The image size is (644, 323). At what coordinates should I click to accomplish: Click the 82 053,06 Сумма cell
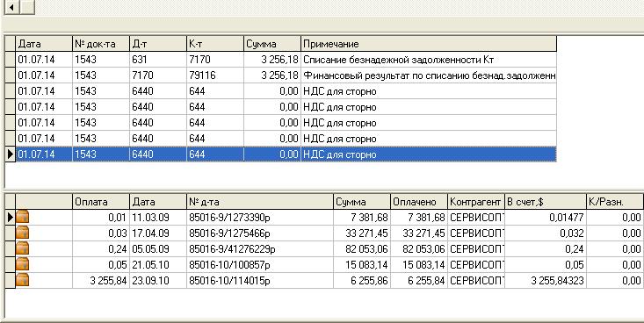tap(362, 249)
